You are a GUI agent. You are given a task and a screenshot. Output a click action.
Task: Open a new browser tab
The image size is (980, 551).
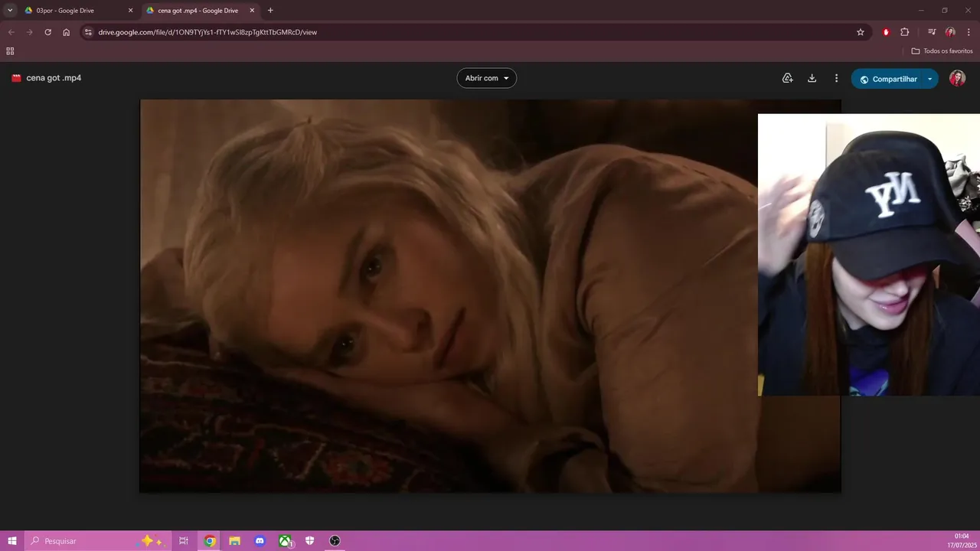[270, 11]
